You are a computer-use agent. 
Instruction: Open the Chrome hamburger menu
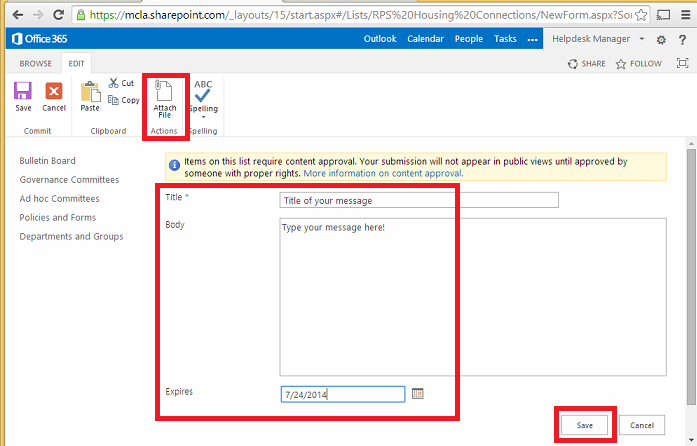coord(686,15)
